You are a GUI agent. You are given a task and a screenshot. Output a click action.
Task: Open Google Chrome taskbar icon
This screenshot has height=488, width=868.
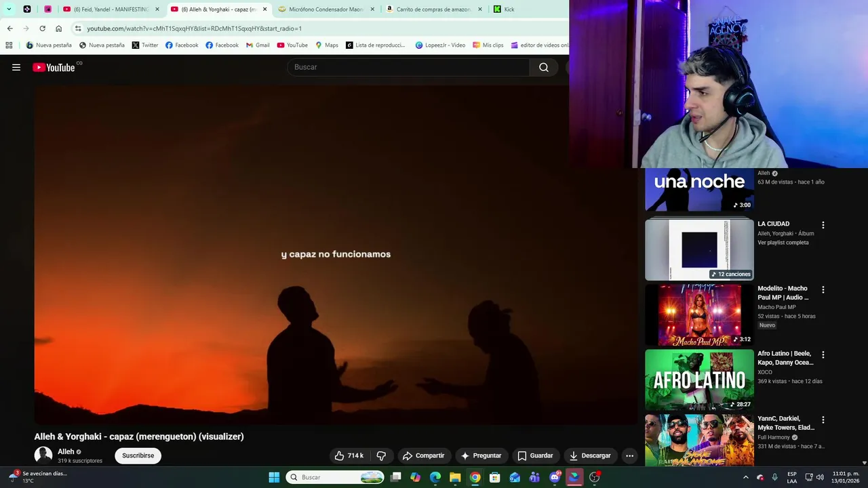(x=475, y=477)
